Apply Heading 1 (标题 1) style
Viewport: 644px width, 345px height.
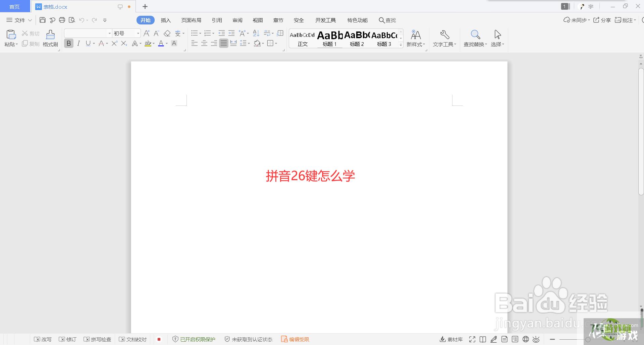coord(330,39)
